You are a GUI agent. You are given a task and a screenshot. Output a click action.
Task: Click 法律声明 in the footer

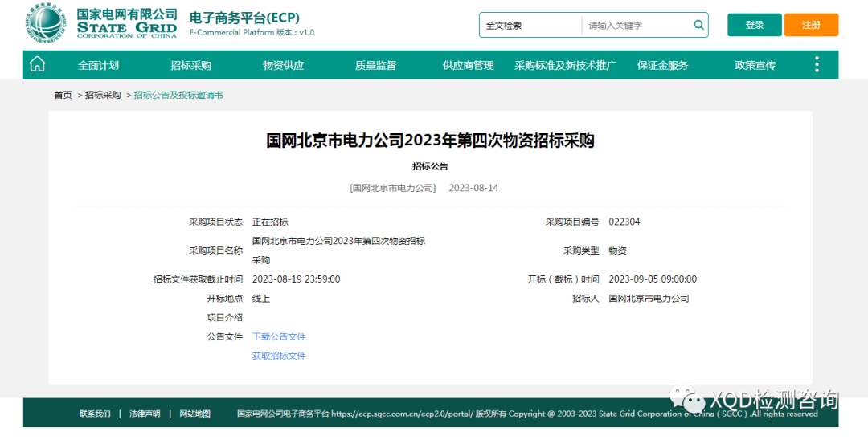pos(145,414)
